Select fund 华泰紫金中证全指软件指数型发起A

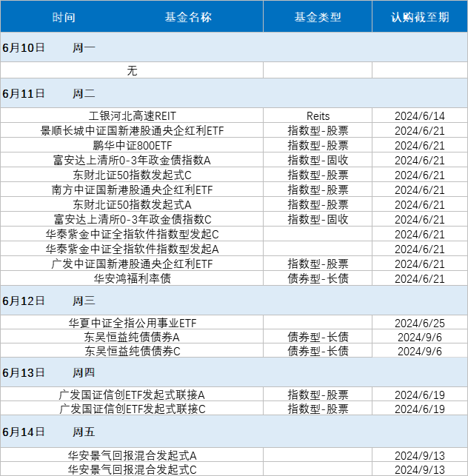tap(132, 249)
